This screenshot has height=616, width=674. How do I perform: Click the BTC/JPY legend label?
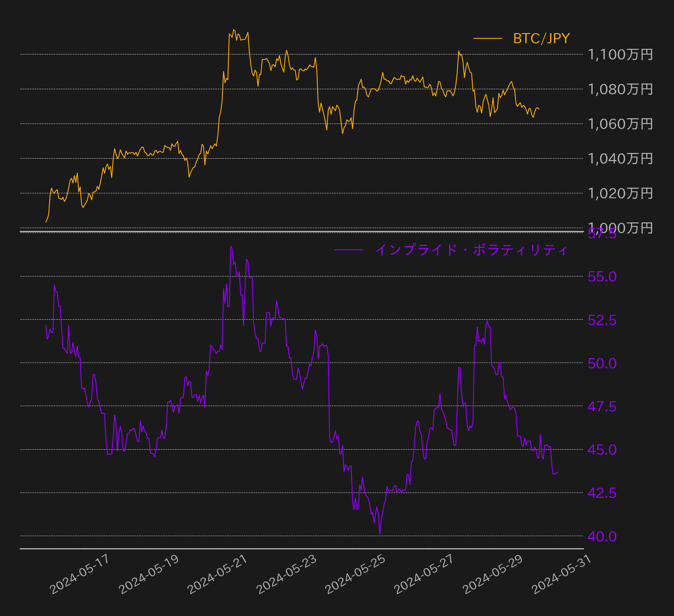pos(541,38)
